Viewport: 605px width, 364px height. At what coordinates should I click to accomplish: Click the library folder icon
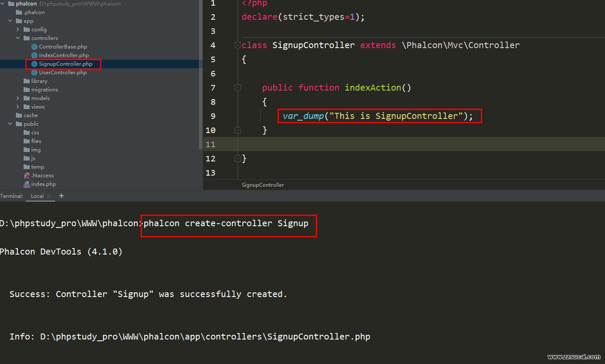click(x=27, y=81)
